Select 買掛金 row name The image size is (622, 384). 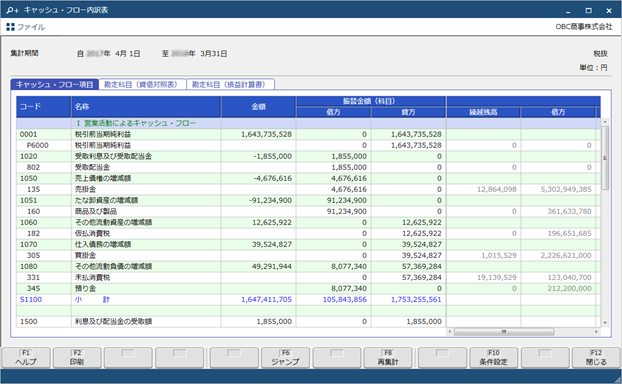pos(85,255)
